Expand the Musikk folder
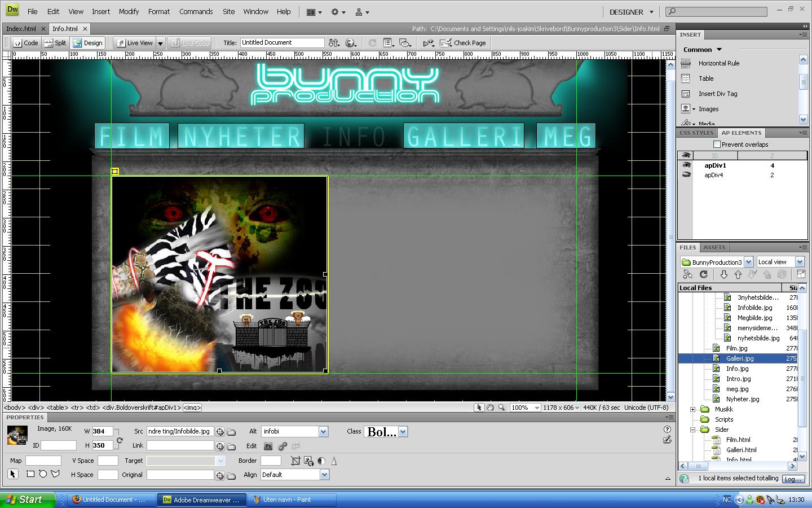The width and height of the screenshot is (812, 508). 693,409
